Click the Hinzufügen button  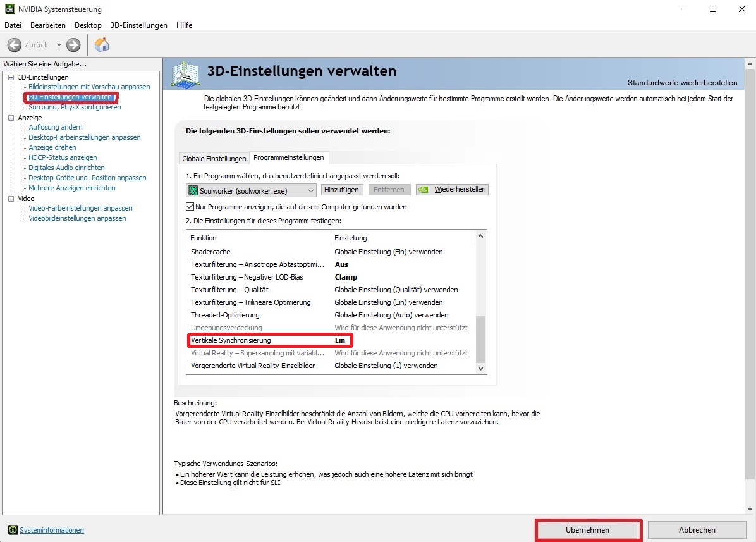click(x=341, y=190)
